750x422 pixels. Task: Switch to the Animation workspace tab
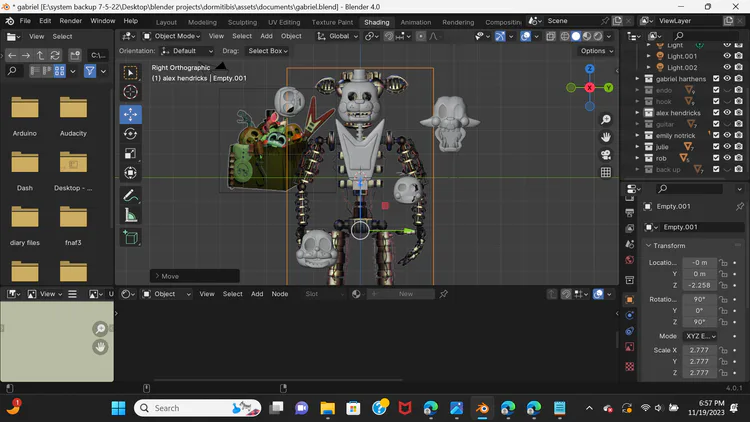tap(416, 22)
